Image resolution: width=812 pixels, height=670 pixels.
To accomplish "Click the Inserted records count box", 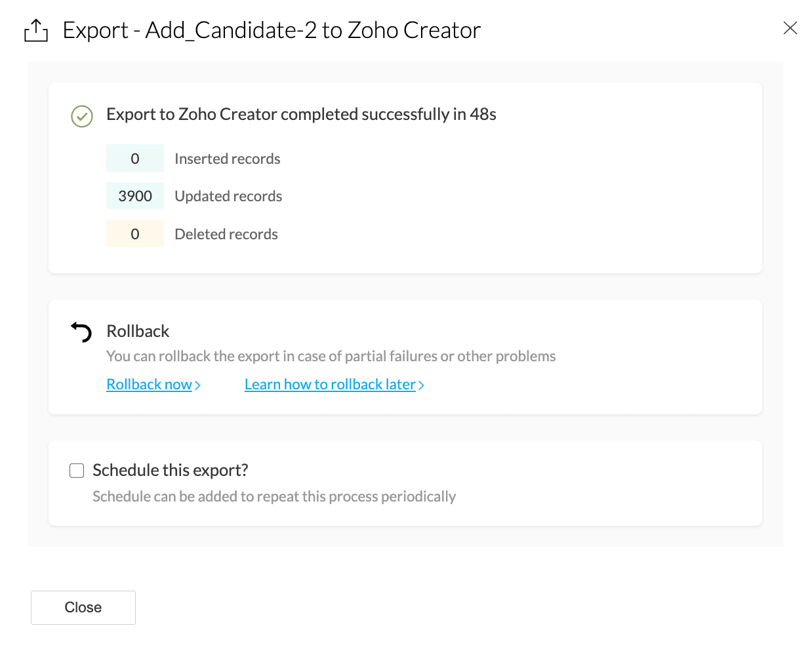I will (135, 159).
